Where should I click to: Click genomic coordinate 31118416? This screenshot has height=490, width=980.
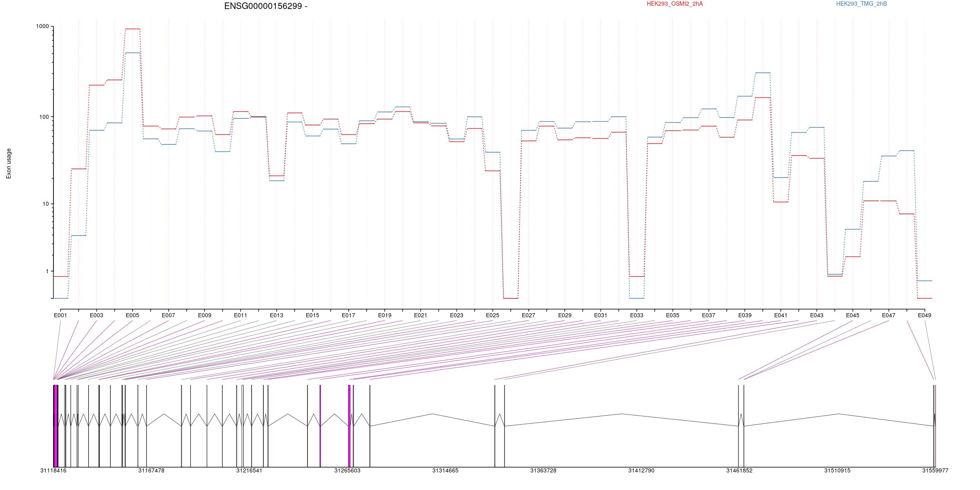tap(53, 470)
